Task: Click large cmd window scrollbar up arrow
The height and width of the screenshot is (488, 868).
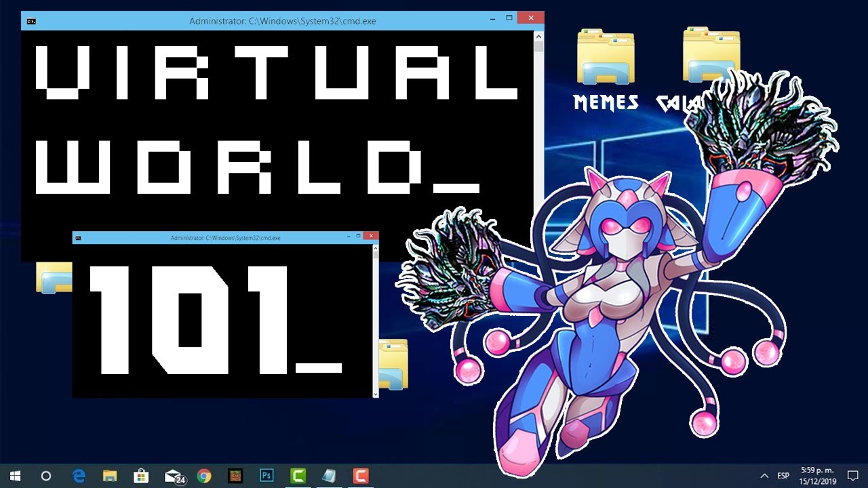Action: coord(538,37)
